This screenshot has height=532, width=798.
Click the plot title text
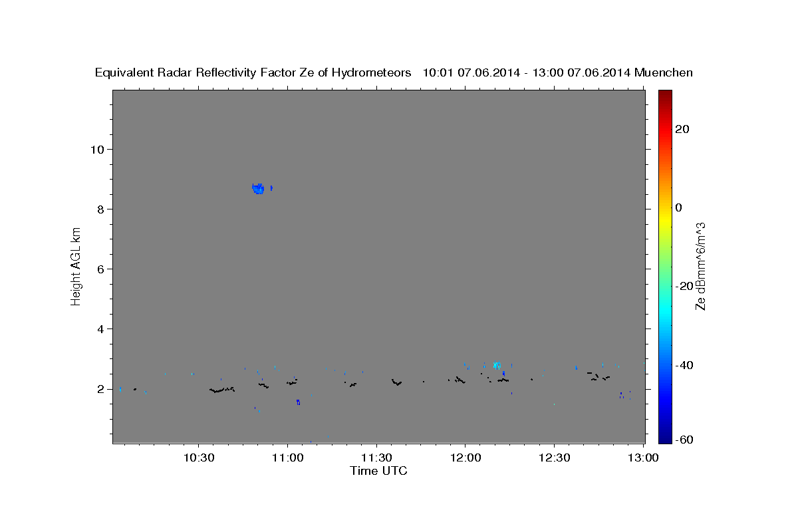tap(394, 72)
